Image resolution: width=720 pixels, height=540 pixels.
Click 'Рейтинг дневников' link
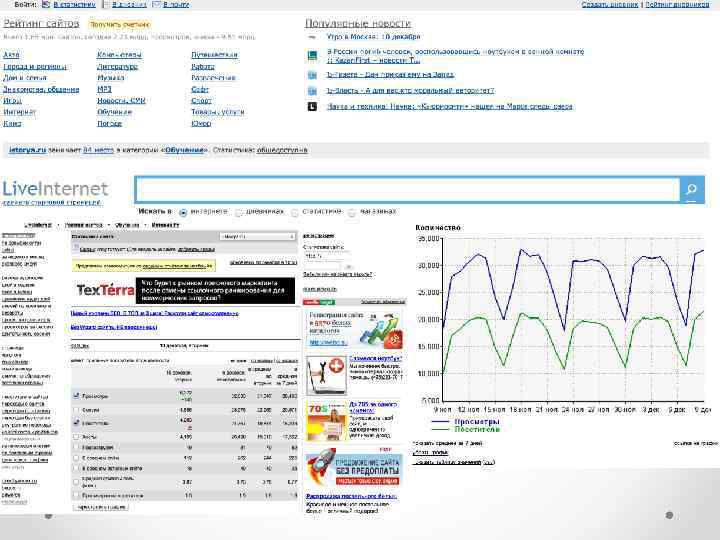click(x=677, y=4)
